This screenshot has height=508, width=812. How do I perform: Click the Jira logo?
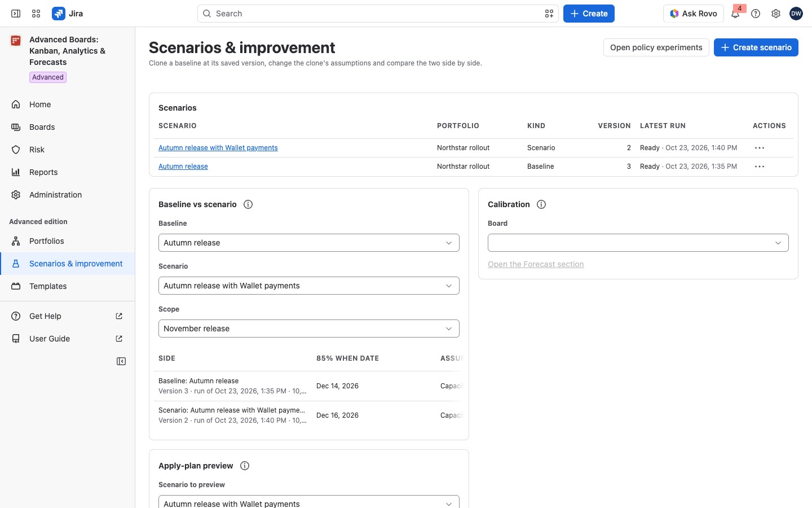pyautogui.click(x=68, y=14)
